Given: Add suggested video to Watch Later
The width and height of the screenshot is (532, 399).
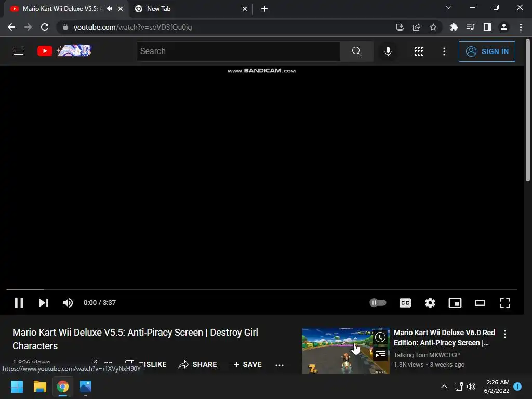Looking at the screenshot, I should [x=380, y=337].
